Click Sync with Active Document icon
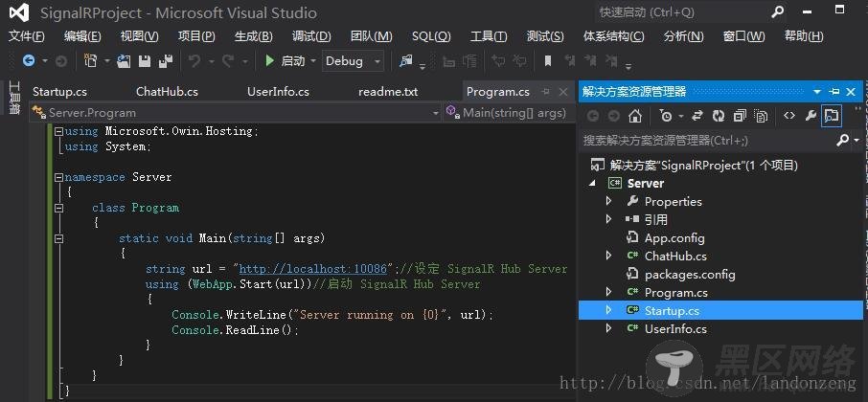 click(x=697, y=116)
